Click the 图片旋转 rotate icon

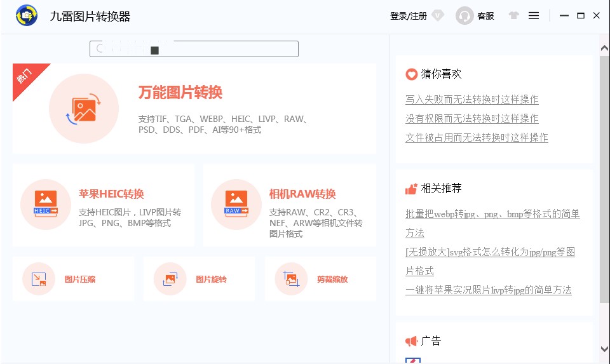click(x=170, y=279)
